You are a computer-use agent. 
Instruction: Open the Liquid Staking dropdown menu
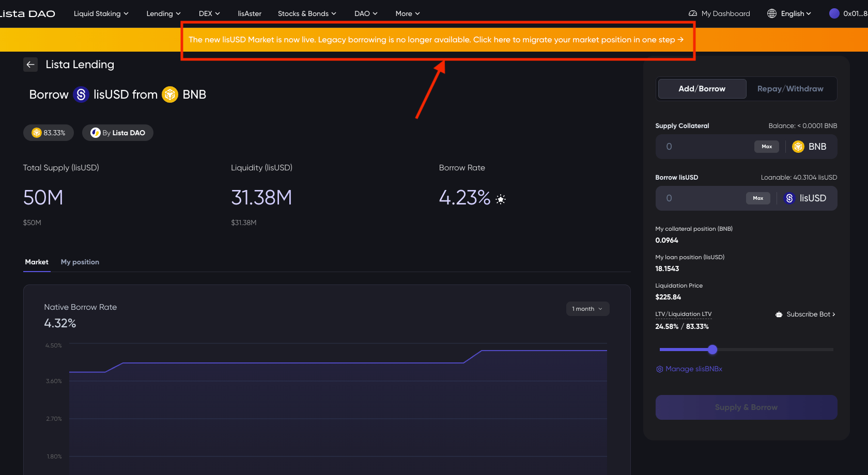point(101,13)
